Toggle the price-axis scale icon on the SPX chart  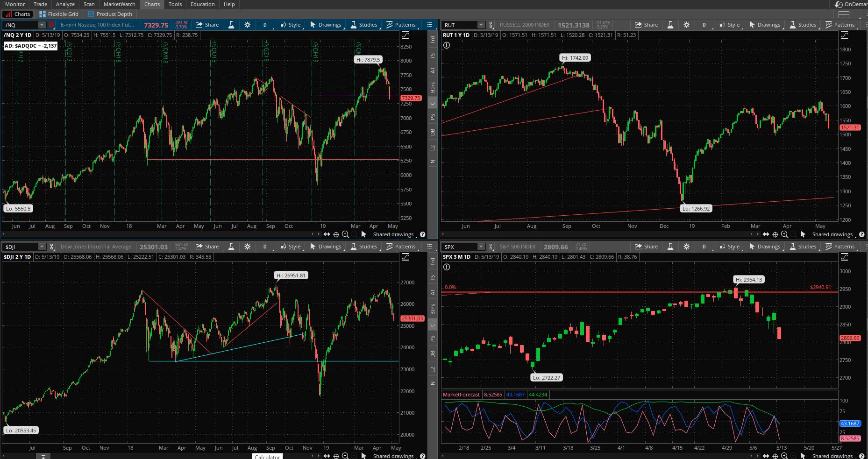pos(844,257)
